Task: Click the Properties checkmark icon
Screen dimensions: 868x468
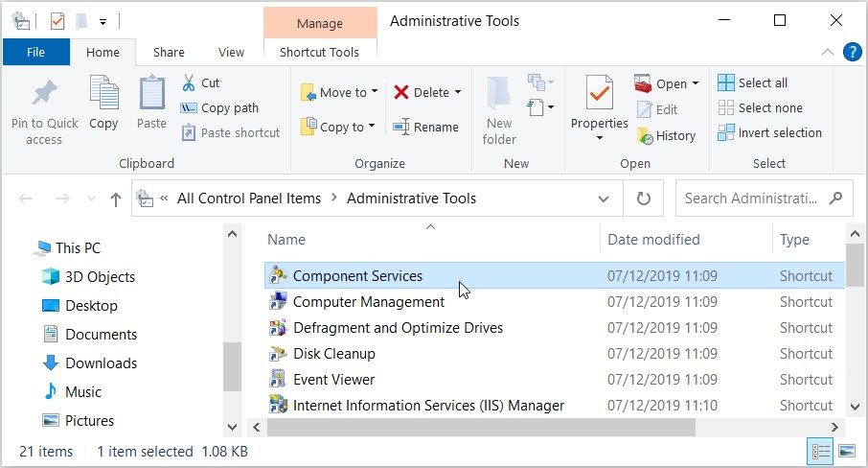Action: (x=600, y=92)
